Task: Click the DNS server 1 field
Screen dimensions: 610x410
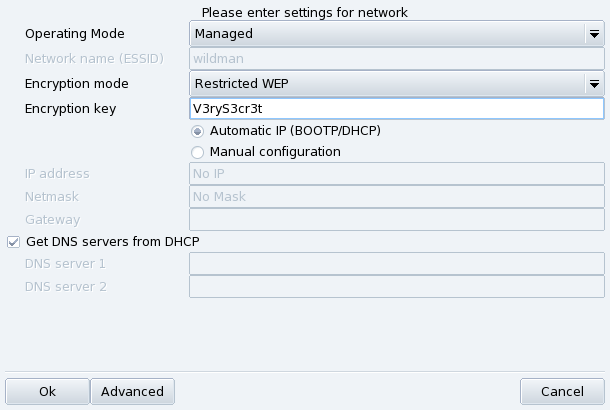Action: pyautogui.click(x=396, y=263)
